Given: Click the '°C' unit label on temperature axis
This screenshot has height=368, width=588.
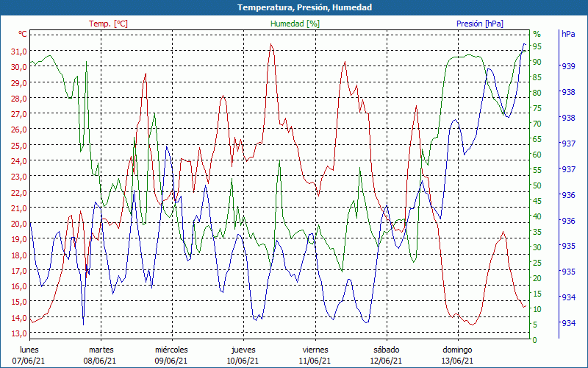Looking at the screenshot, I should click(x=23, y=34).
